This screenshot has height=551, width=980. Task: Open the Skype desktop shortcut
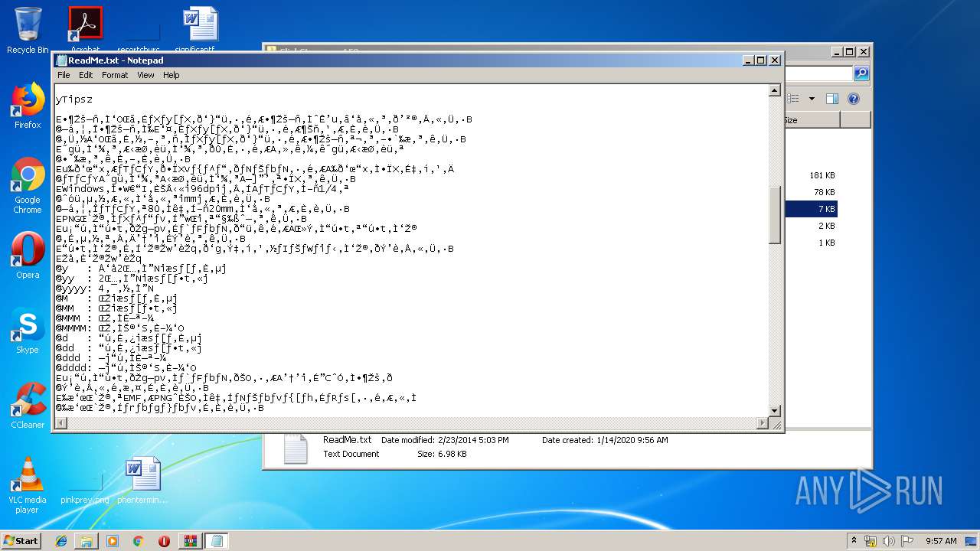click(x=28, y=331)
